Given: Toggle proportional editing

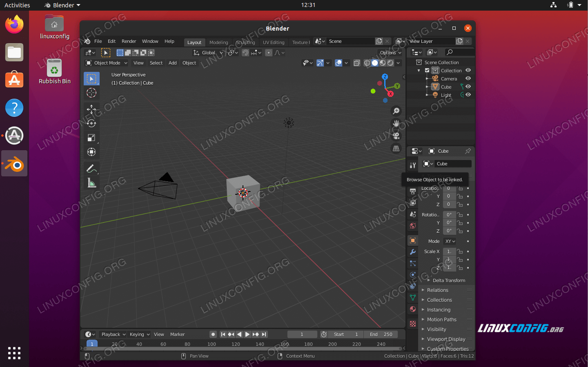Looking at the screenshot, I should coord(269,53).
